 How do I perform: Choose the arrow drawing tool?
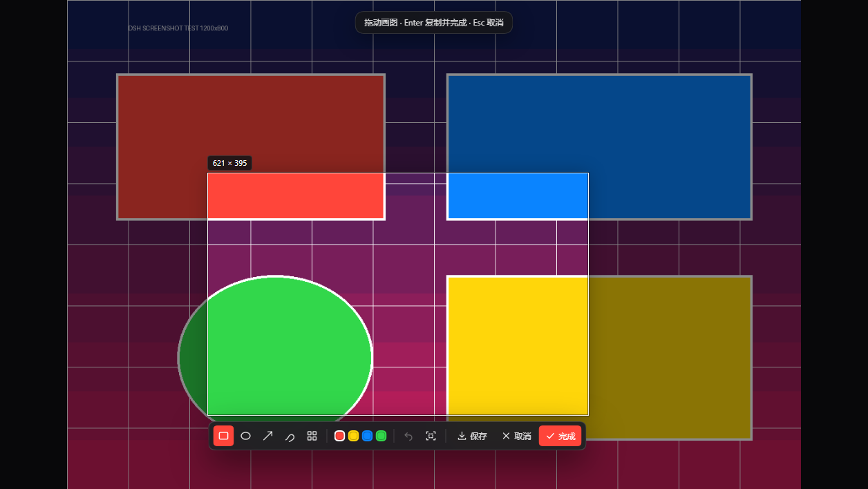pos(267,436)
